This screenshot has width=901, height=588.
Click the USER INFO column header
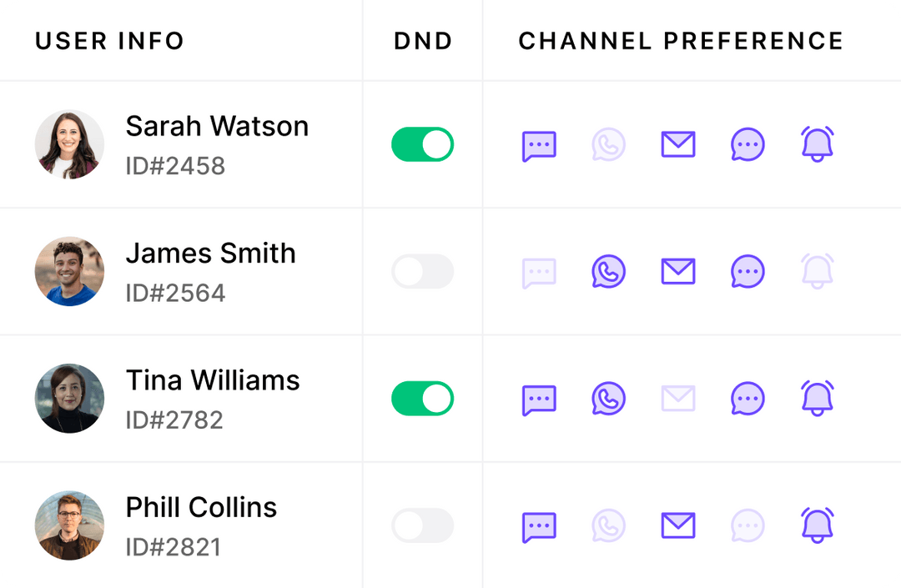(108, 40)
